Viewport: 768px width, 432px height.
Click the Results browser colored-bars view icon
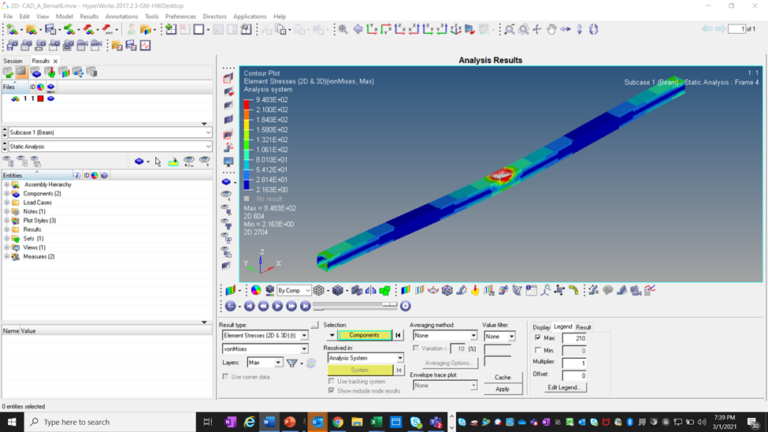64,72
